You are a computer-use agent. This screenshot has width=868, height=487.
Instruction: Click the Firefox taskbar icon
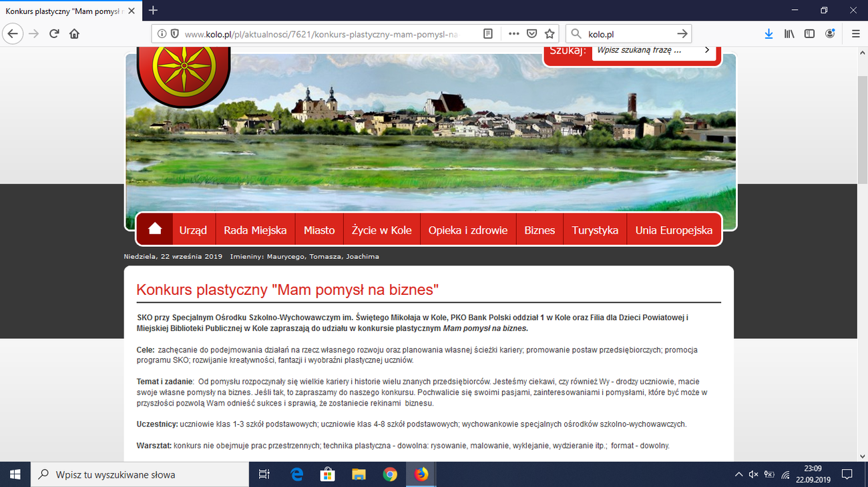pyautogui.click(x=421, y=474)
